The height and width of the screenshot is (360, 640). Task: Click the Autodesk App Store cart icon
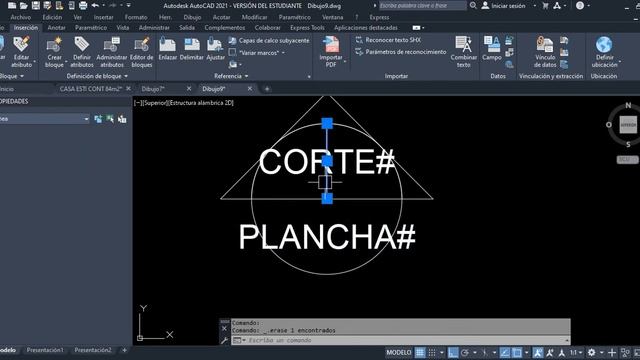pyautogui.click(x=545, y=6)
